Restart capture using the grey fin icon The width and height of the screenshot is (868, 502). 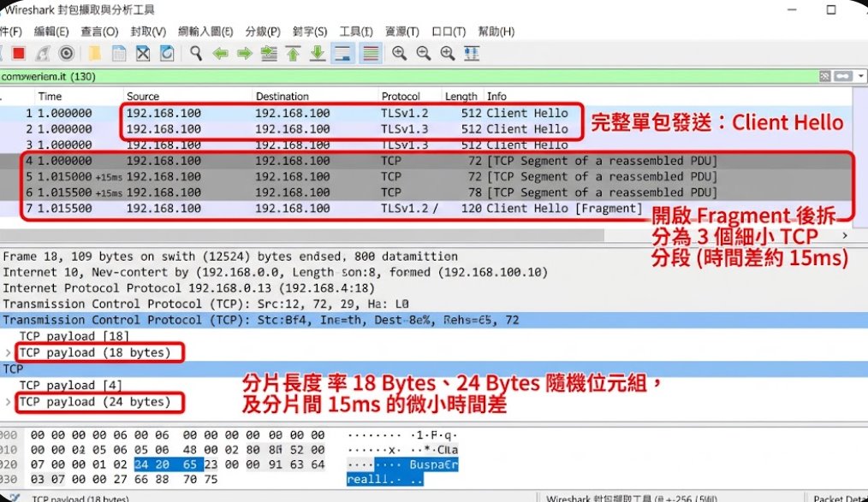tap(43, 53)
